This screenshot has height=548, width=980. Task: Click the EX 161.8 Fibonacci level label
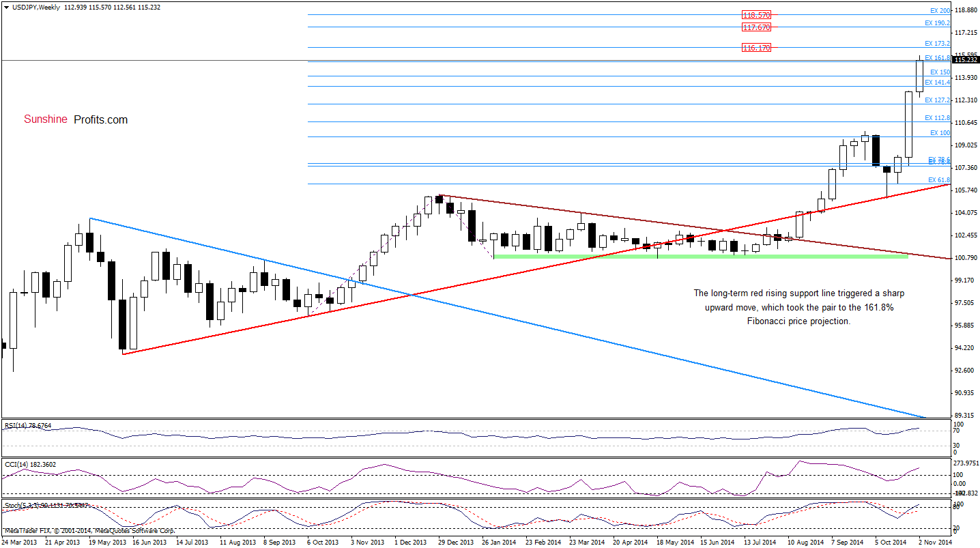click(x=938, y=58)
